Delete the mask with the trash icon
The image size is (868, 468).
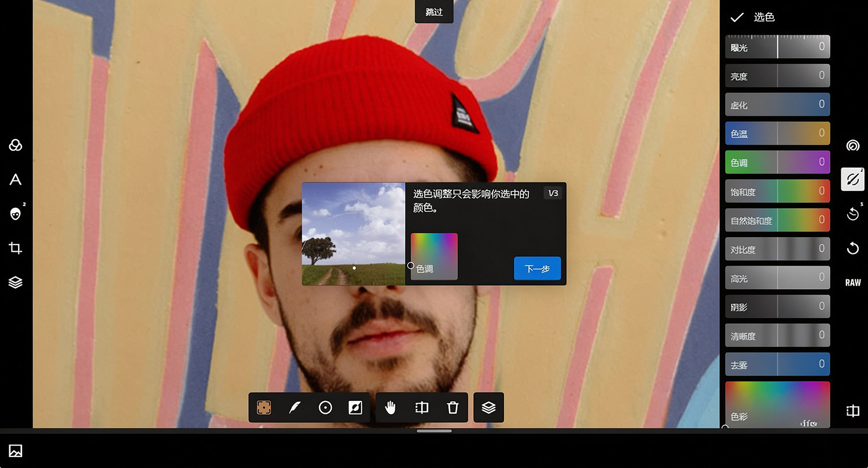pos(453,408)
